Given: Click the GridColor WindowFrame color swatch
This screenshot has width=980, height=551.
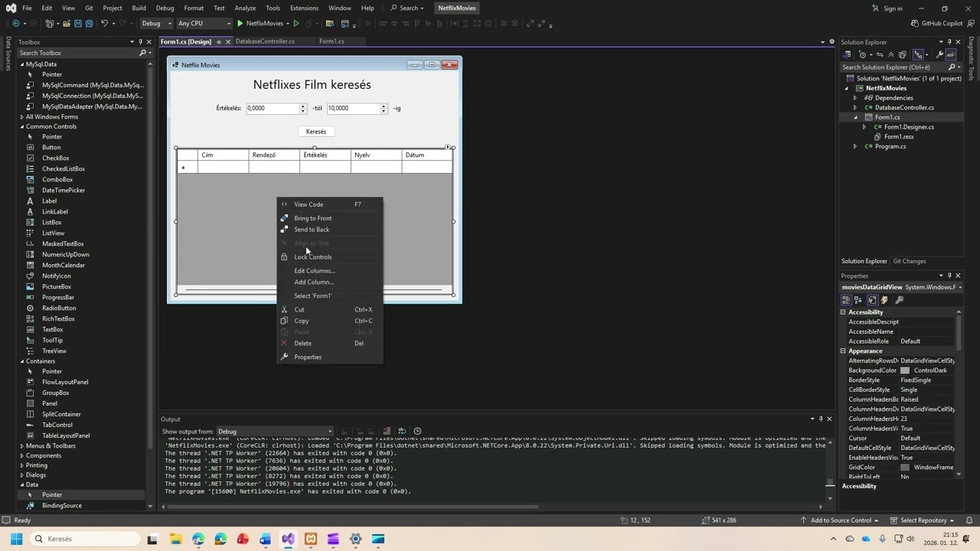Looking at the screenshot, I should [x=905, y=468].
